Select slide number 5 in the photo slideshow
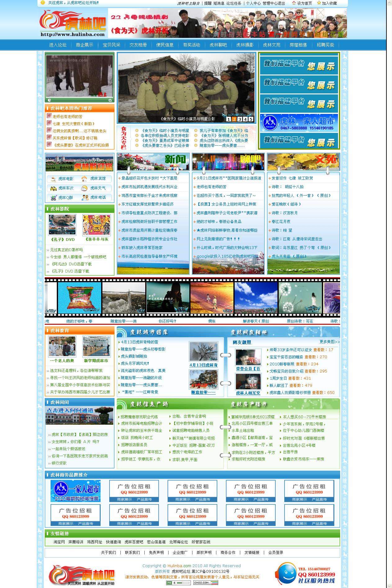392x588 pixels. 251,119
